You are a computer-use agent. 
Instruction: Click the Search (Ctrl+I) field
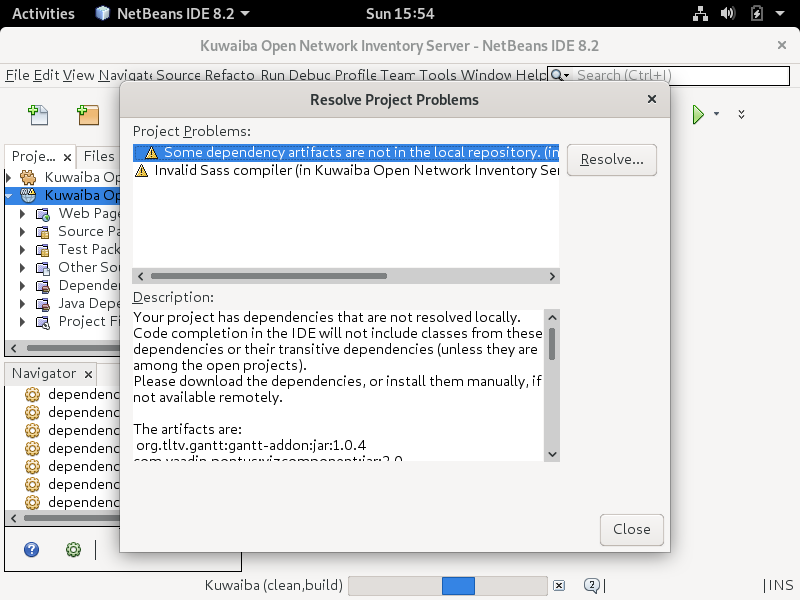click(x=668, y=76)
